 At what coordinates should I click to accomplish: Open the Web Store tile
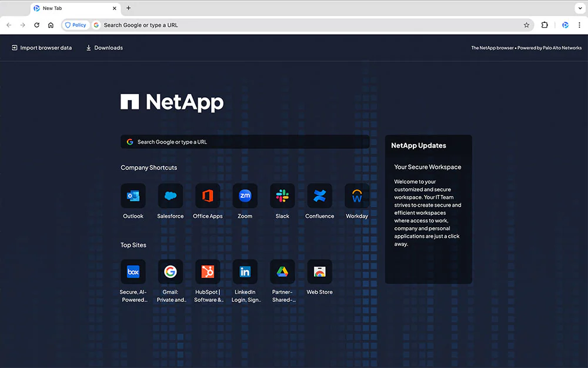point(319,272)
